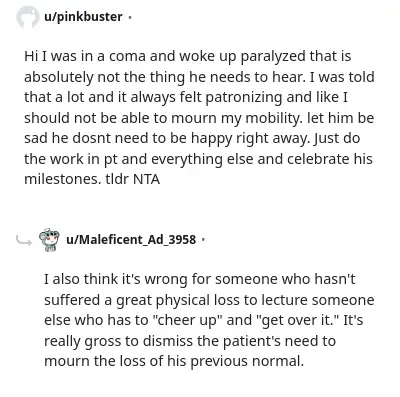Image resolution: width=400 pixels, height=397 pixels.
Task: Select the word NTA in the first comment
Action: click(x=146, y=179)
